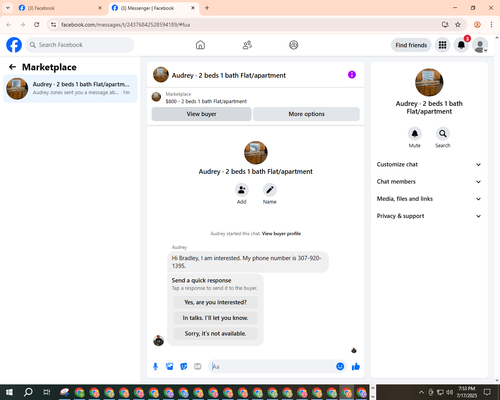Bookmark this page with the star icon
This screenshot has height=400, width=500.
[458, 25]
